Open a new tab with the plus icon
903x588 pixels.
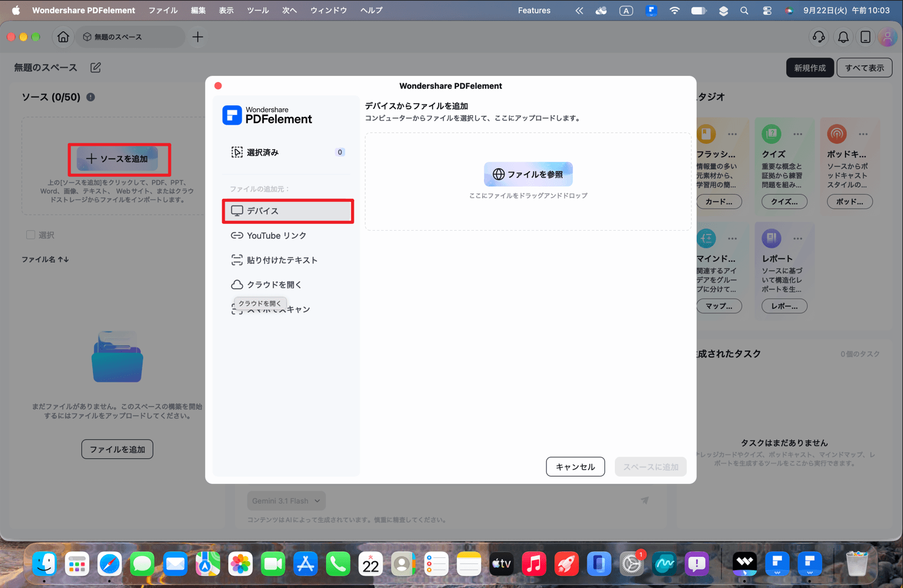point(198,37)
